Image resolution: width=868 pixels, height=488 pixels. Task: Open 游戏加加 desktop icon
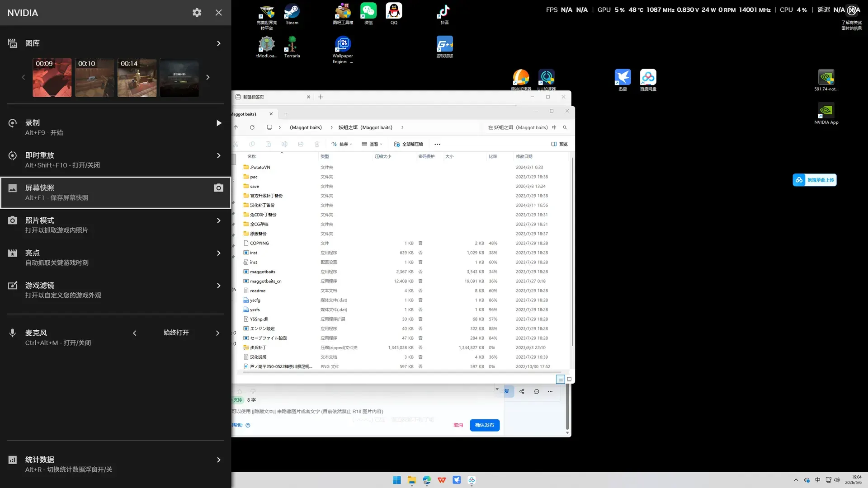coord(444,47)
